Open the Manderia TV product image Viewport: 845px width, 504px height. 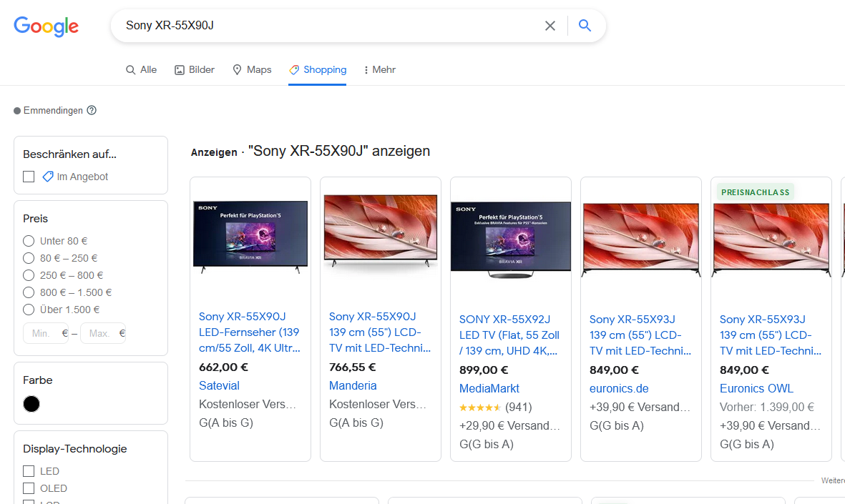pyautogui.click(x=381, y=232)
